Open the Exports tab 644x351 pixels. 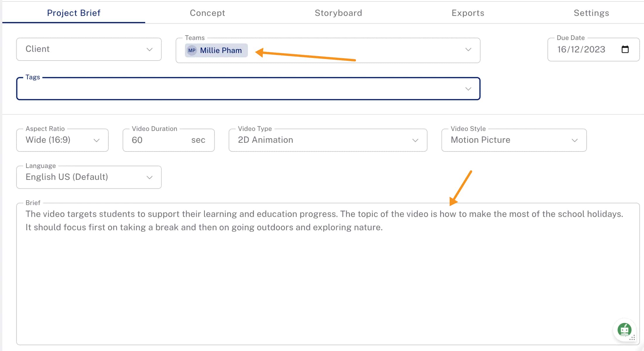(467, 13)
